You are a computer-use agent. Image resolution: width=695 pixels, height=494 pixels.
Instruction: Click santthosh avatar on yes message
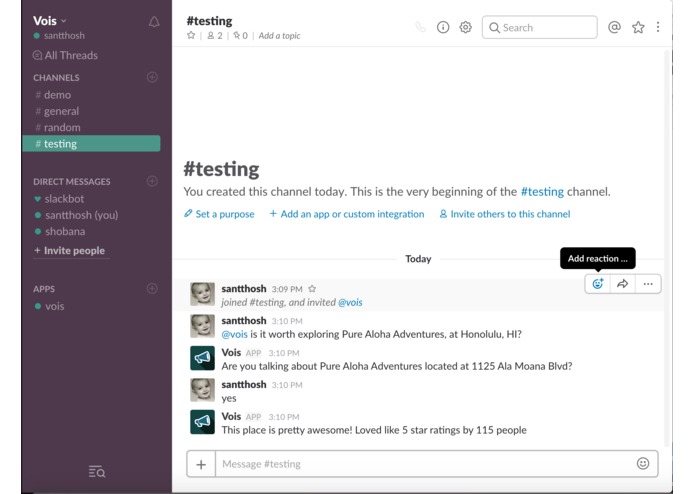pos(203,390)
